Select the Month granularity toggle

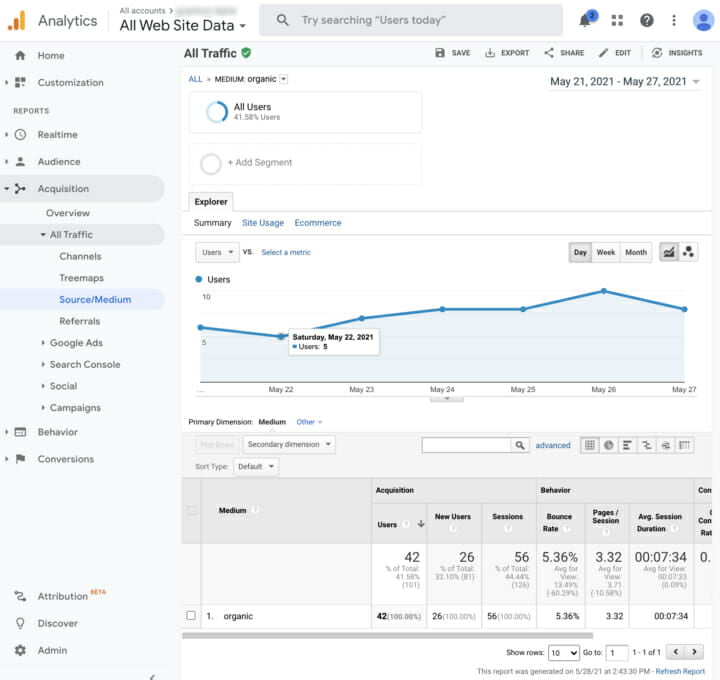click(636, 252)
